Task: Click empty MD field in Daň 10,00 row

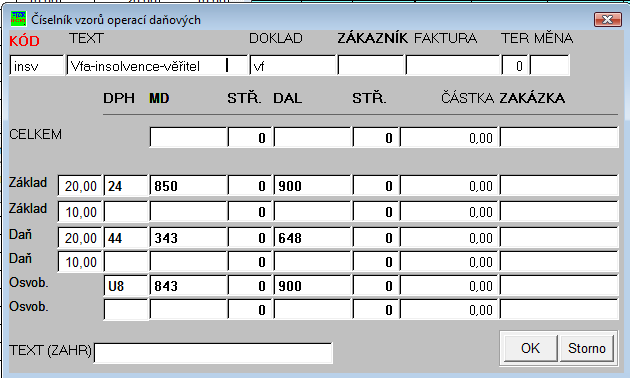Action: [188, 262]
